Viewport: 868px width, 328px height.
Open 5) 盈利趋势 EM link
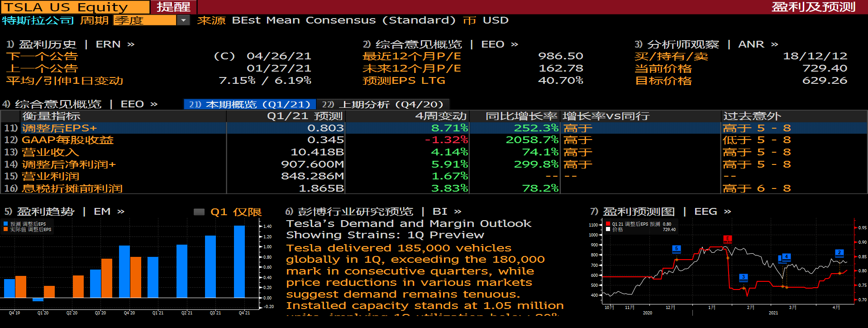[x=64, y=212]
